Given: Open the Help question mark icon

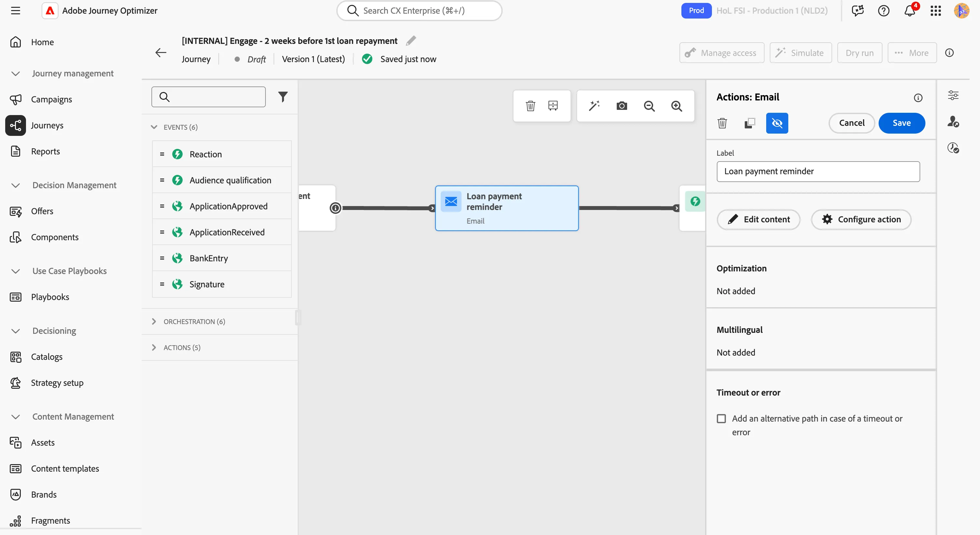Looking at the screenshot, I should (x=883, y=11).
